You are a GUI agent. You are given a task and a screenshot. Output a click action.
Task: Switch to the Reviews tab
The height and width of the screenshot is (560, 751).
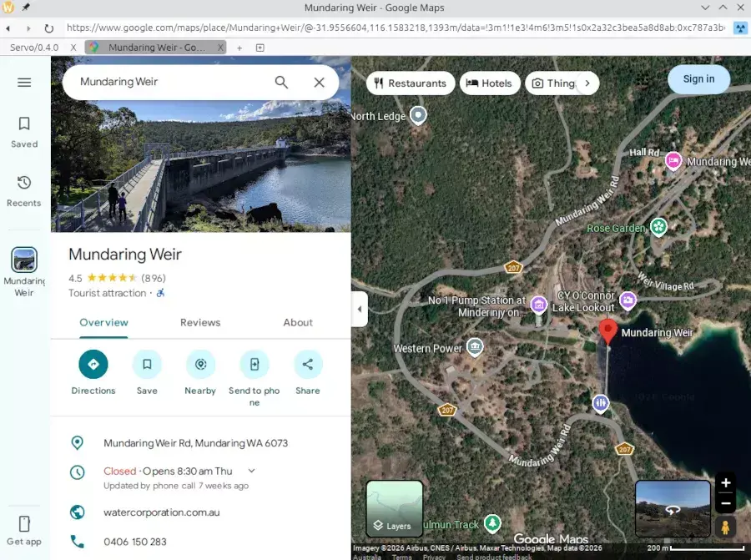click(200, 323)
